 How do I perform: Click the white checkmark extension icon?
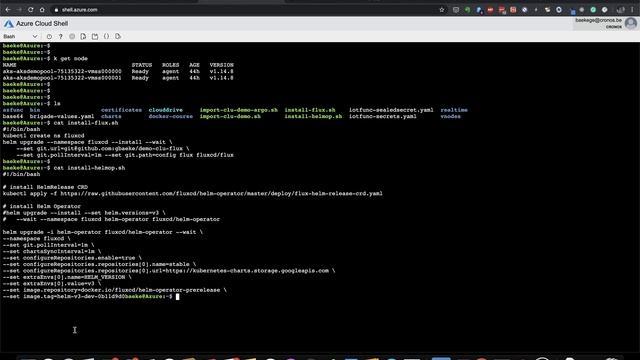604,9
